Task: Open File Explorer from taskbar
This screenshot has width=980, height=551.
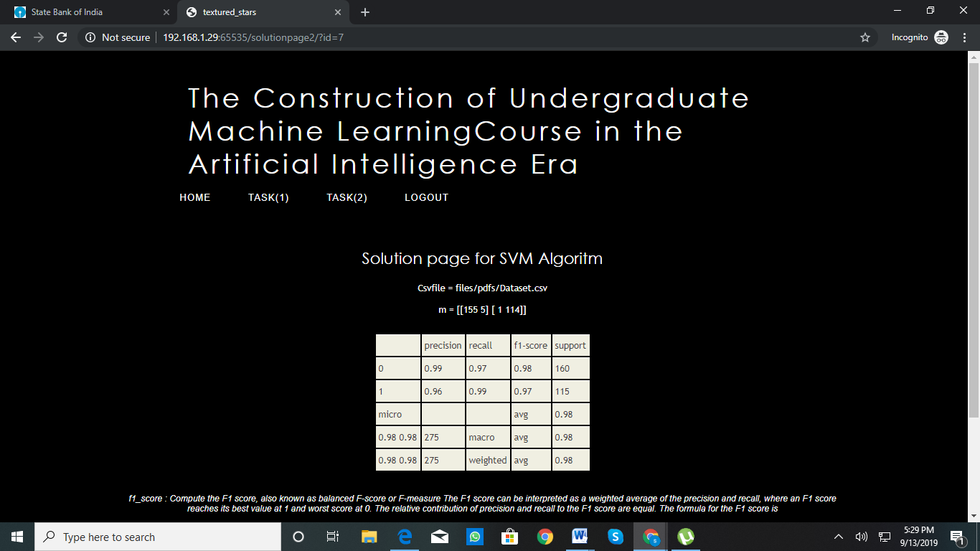Action: [x=369, y=537]
